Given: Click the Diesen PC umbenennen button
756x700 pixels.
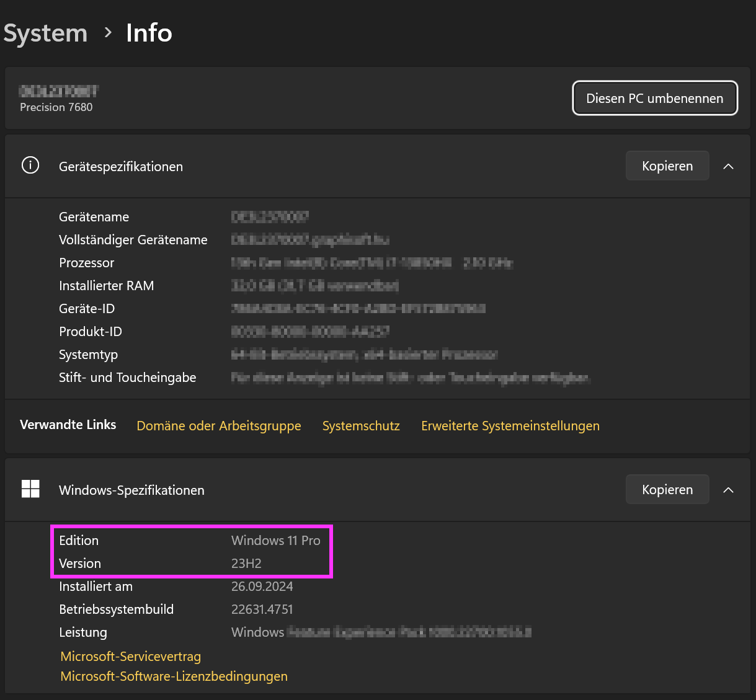Looking at the screenshot, I should [x=655, y=98].
